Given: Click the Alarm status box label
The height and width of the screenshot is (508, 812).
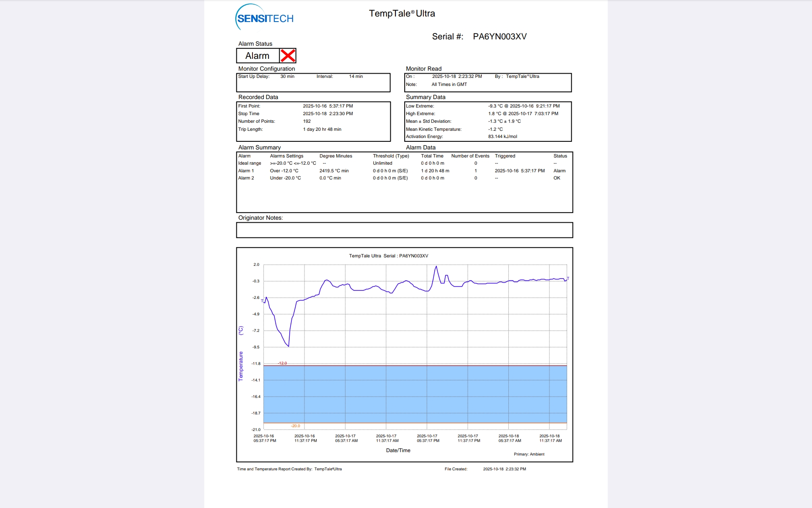Looking at the screenshot, I should point(257,56).
